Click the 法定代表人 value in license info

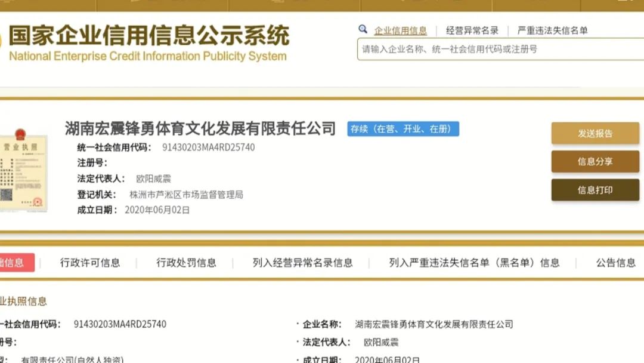point(381,342)
